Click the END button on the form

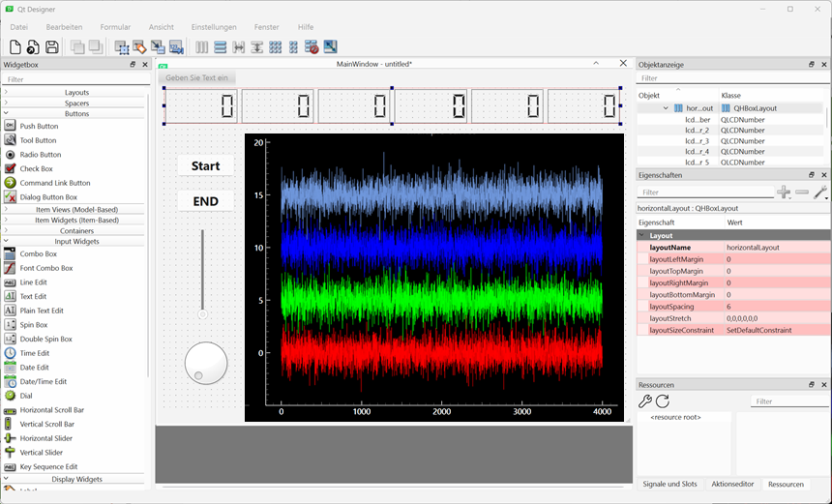pos(206,201)
